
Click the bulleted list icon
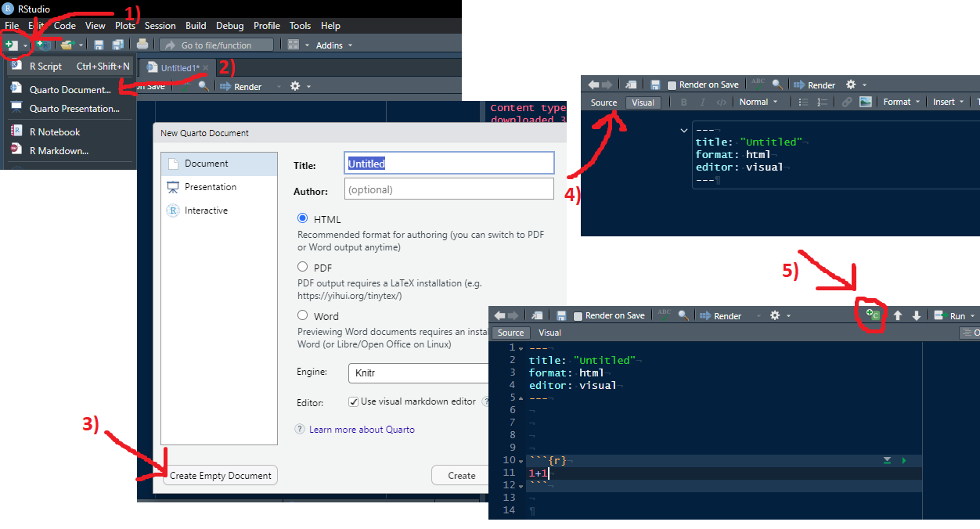803,102
